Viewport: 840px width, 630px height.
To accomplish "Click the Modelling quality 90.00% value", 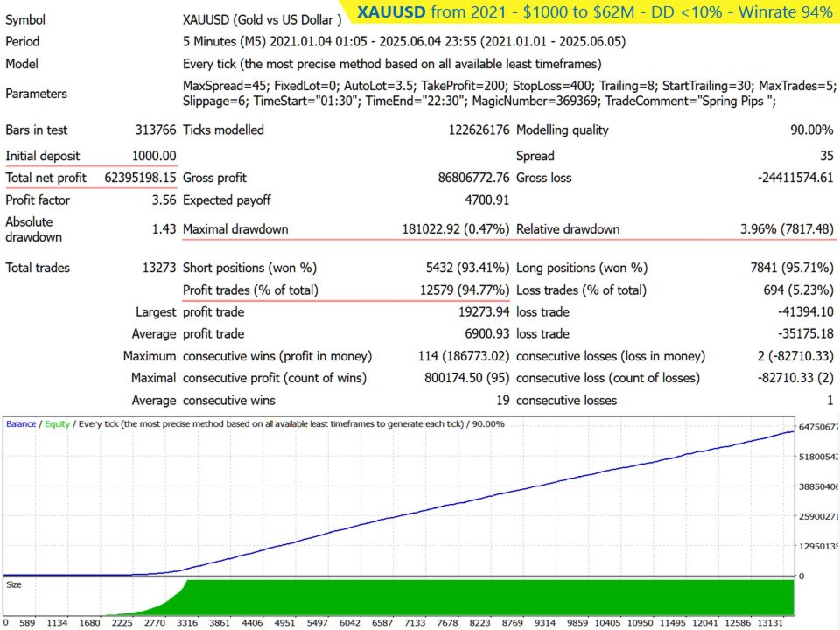I will [812, 130].
